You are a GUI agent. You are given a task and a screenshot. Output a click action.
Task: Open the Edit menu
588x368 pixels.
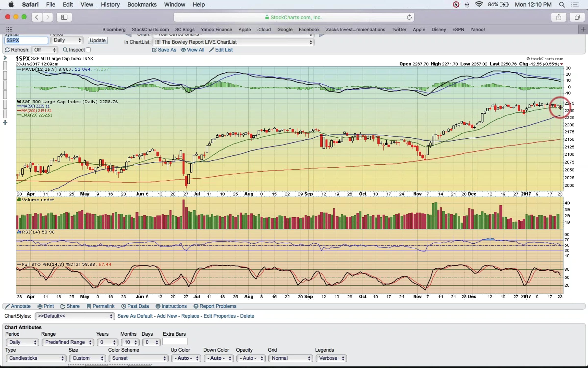tap(68, 5)
